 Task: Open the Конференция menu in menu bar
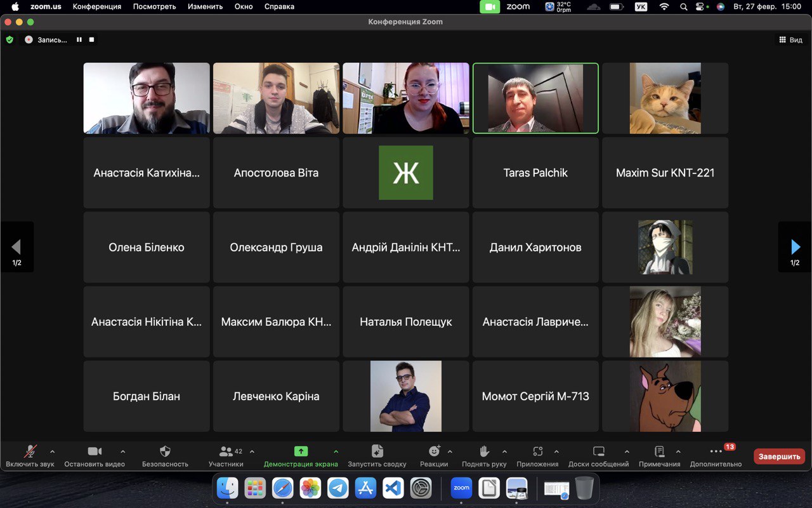tap(96, 6)
